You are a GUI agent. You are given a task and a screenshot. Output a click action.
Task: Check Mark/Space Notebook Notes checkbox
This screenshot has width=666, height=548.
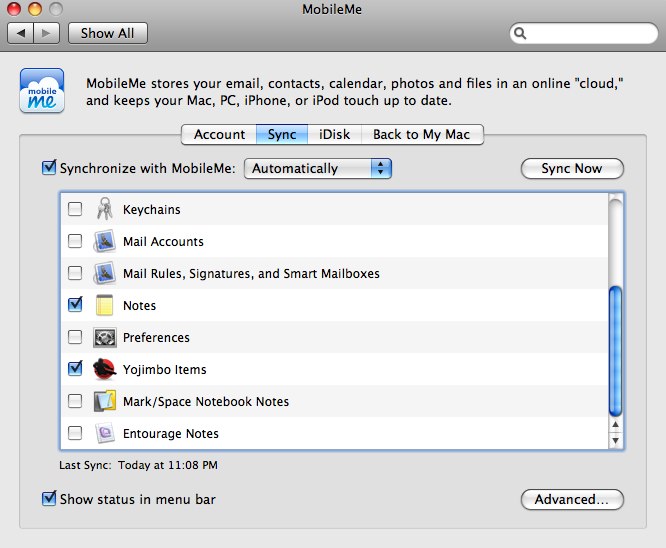tap(75, 401)
